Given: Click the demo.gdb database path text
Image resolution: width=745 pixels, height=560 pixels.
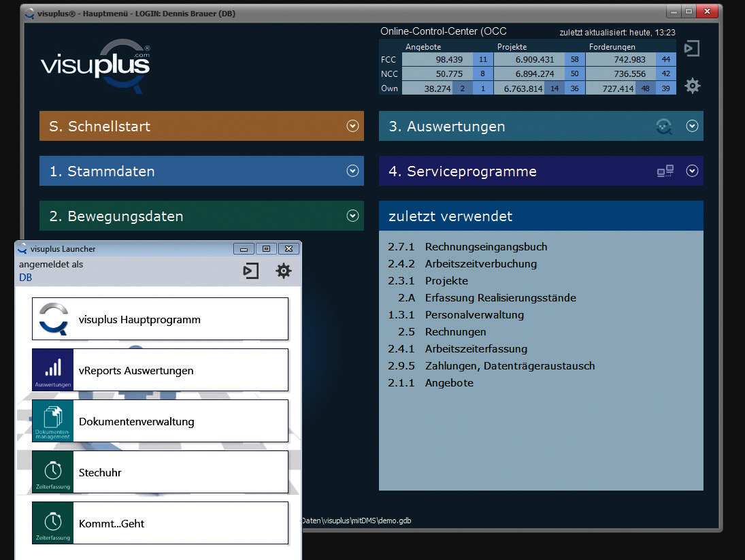Looking at the screenshot, I should tap(357, 521).
